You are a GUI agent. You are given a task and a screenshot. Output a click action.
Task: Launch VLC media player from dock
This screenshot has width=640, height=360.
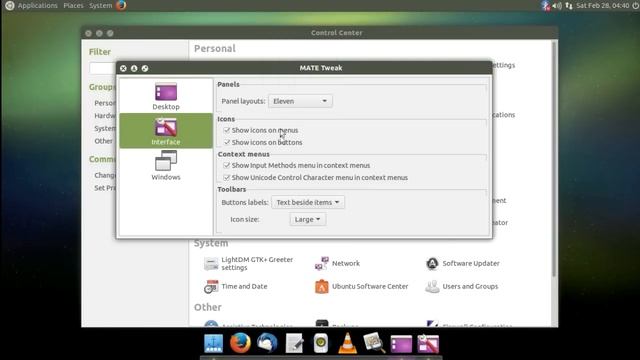point(347,343)
